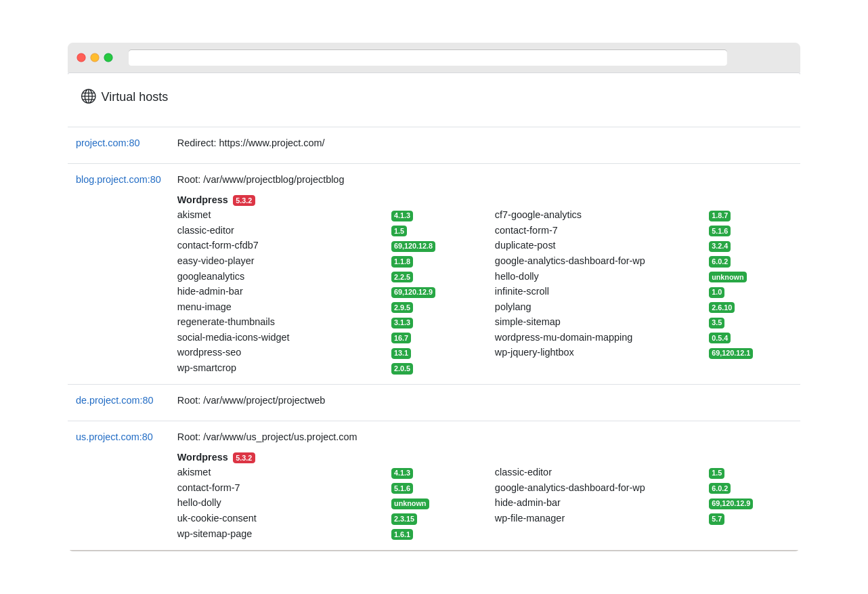Click regenerate-thumbnails plugin name
The image size is (868, 594).
point(226,322)
